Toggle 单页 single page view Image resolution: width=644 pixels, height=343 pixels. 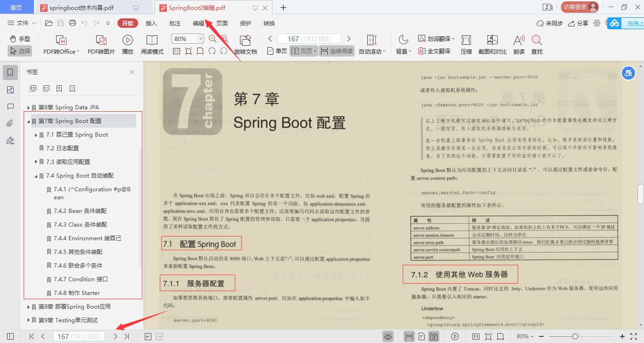(277, 51)
